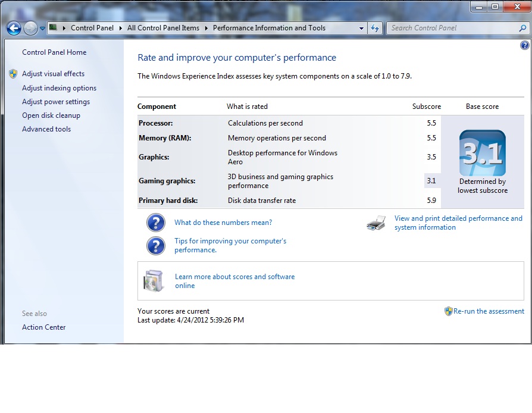
Task: Click the Primary hard disk row label
Action: (x=168, y=201)
